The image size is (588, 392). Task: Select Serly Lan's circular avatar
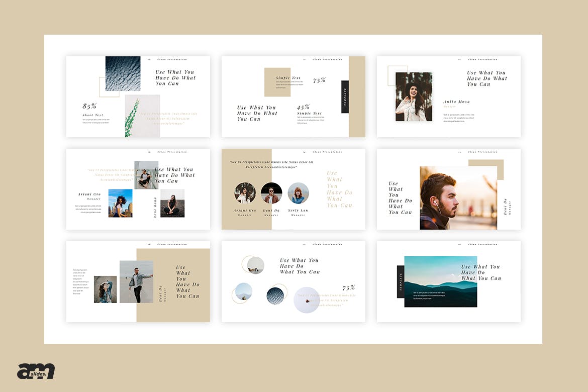tap(298, 193)
